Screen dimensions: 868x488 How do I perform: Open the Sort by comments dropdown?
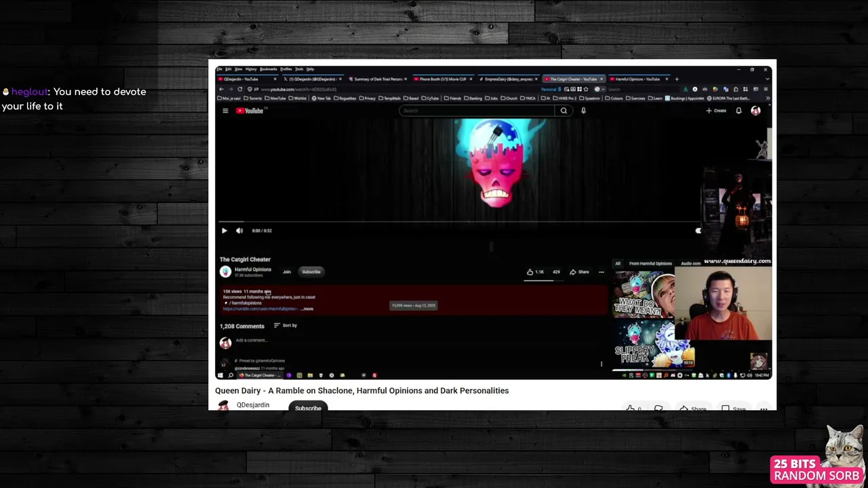pos(285,325)
